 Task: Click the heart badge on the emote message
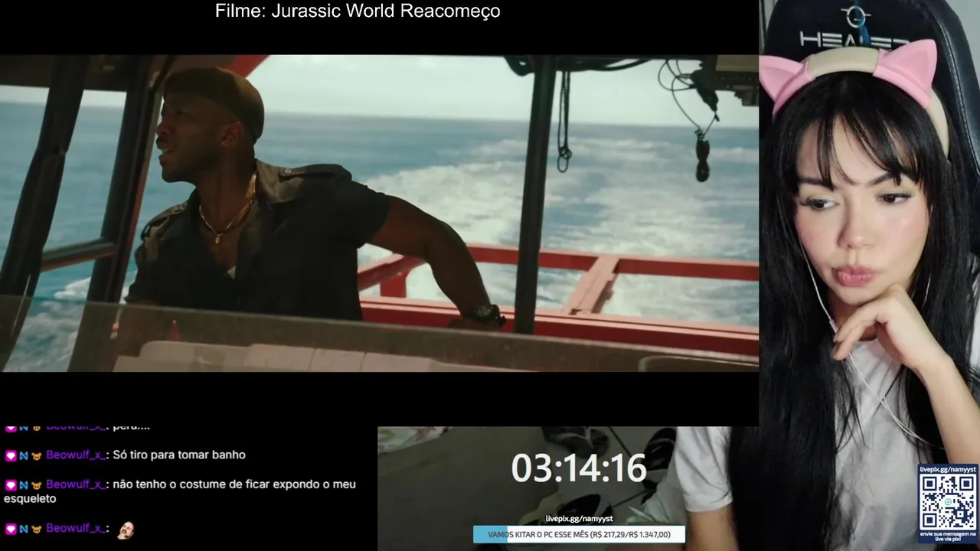11,529
